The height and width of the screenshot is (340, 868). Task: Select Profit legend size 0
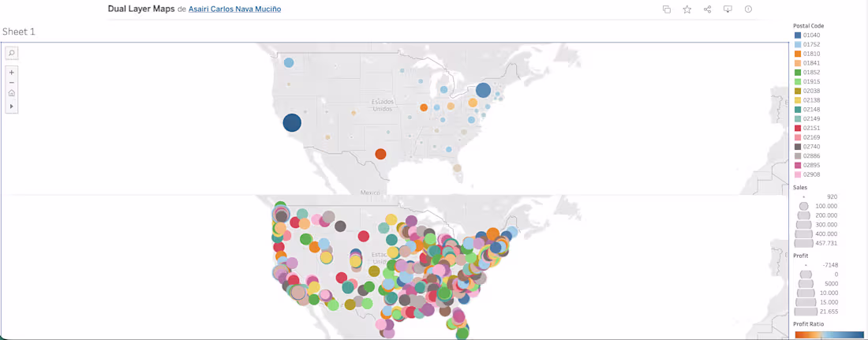coord(817,274)
